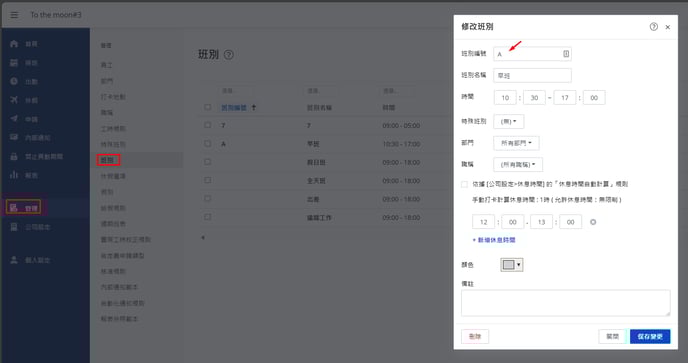Enable the auto-calculate break time checkbox
The height and width of the screenshot is (363, 688).
click(x=464, y=184)
